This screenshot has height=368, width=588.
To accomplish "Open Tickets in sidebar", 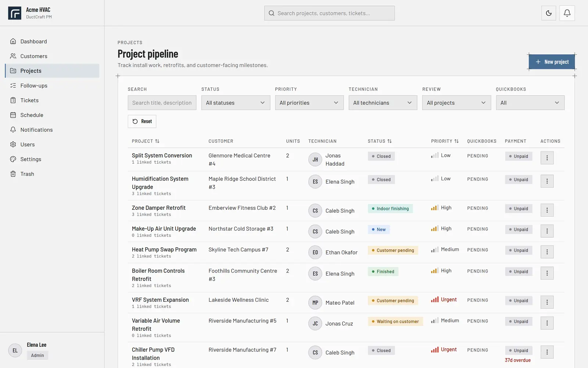I will (x=52, y=100).
